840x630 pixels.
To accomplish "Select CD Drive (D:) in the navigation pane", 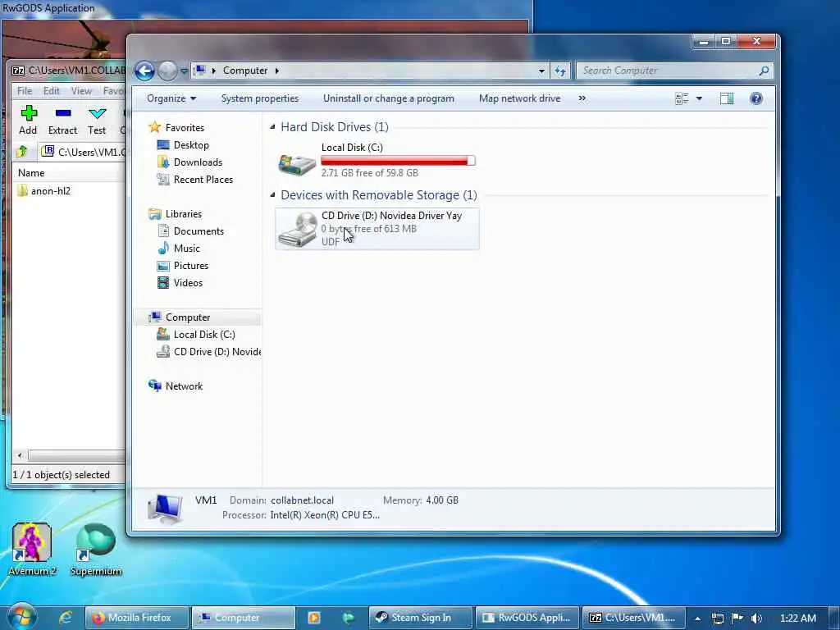I will pos(217,351).
